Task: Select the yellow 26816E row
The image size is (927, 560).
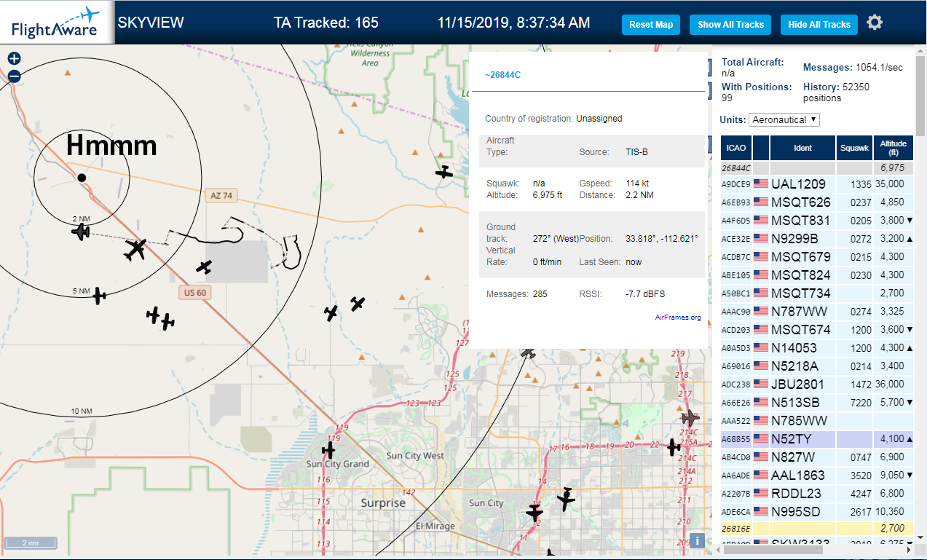Action: tap(817, 529)
